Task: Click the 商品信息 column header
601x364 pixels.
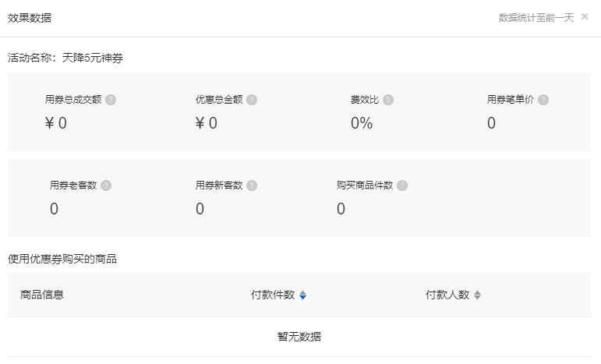Action: point(42,295)
